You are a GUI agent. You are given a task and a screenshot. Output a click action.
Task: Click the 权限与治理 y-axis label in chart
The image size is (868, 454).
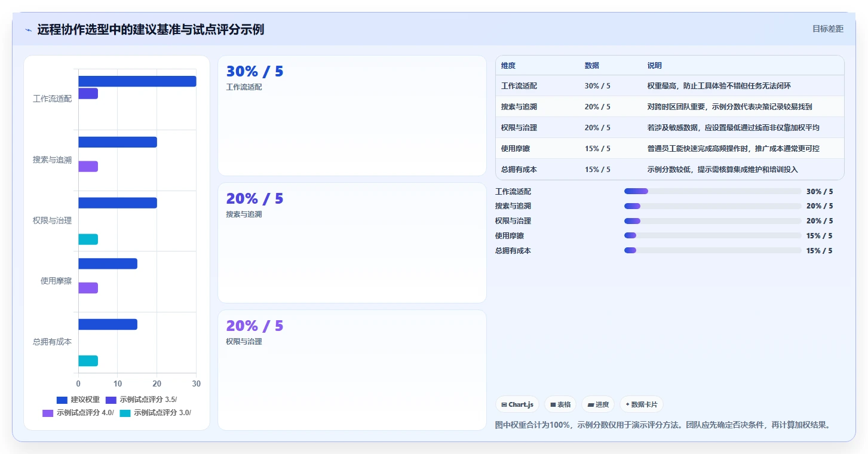point(53,220)
